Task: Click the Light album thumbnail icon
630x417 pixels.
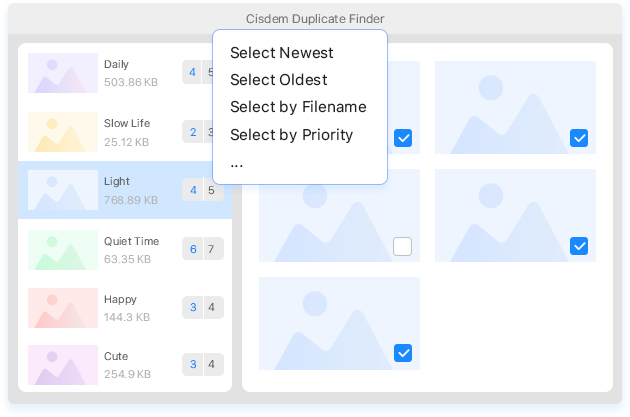Action: 62,190
